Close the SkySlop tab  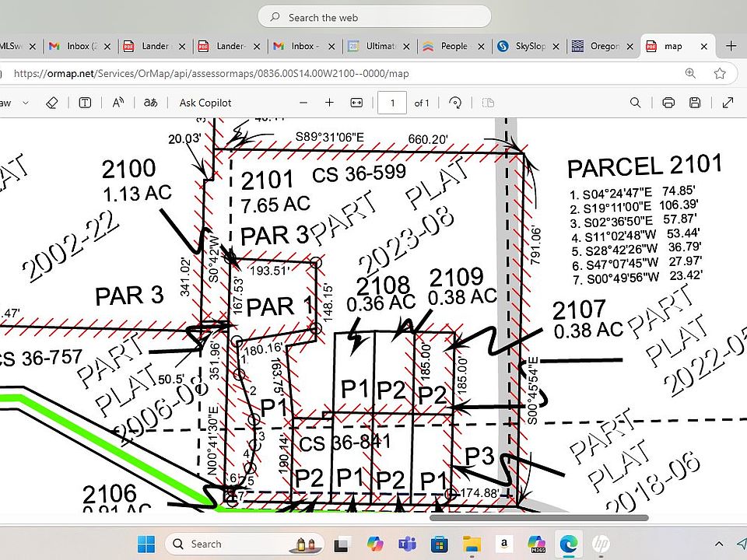pos(556,46)
